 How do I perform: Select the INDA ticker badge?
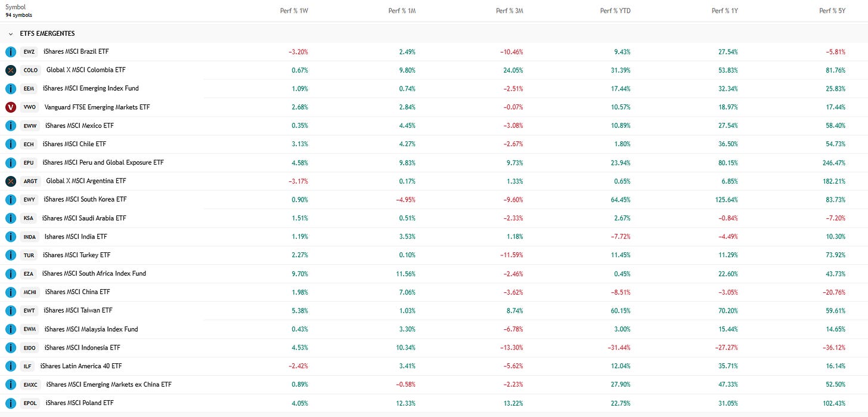pyautogui.click(x=30, y=237)
